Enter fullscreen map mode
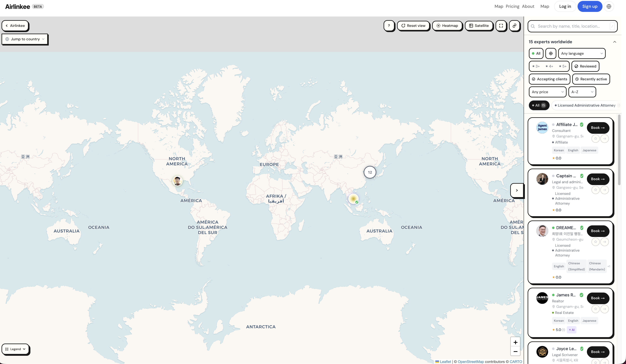 [x=501, y=25]
